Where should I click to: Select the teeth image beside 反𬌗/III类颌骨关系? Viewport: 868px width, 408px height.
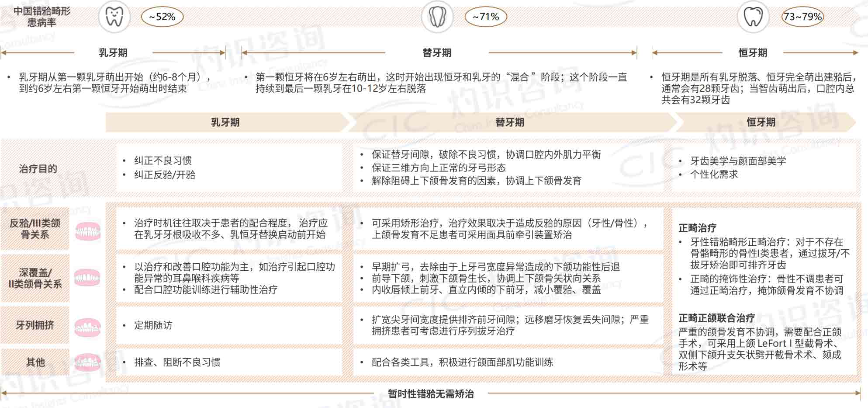click(x=88, y=231)
